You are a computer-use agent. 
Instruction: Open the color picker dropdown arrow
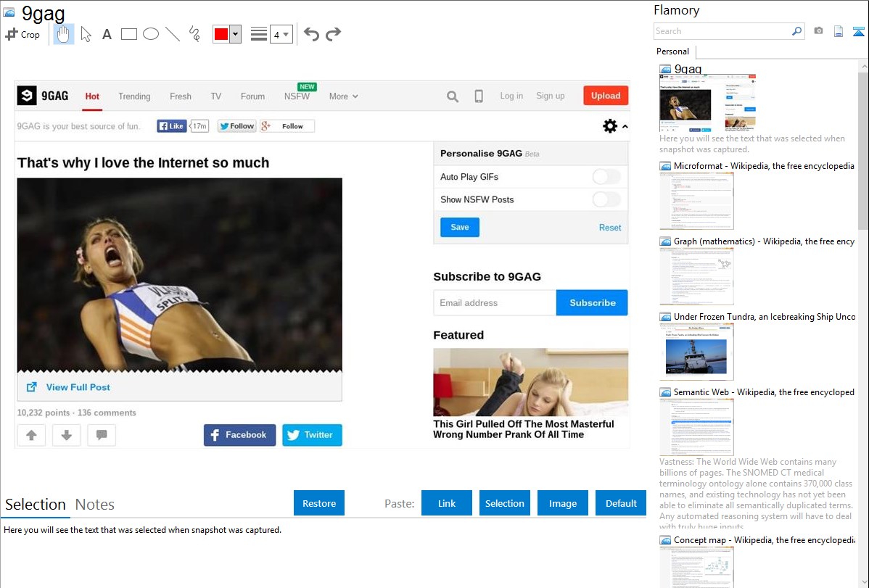tap(236, 34)
